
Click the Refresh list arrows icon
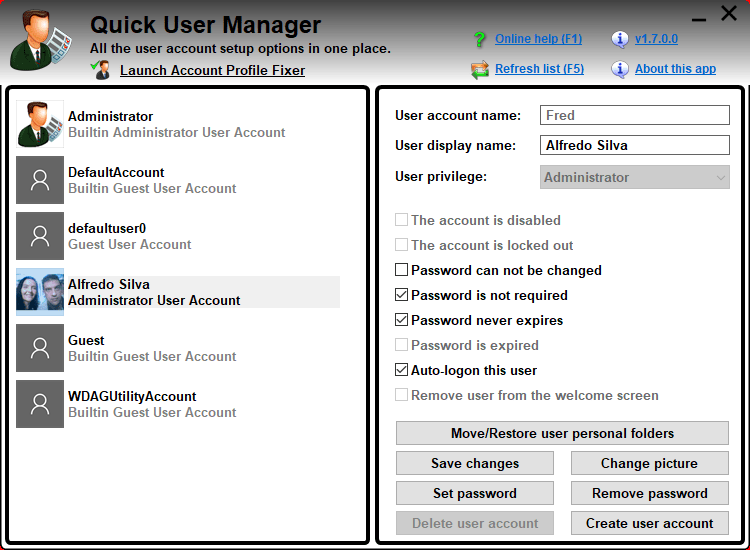click(x=479, y=69)
